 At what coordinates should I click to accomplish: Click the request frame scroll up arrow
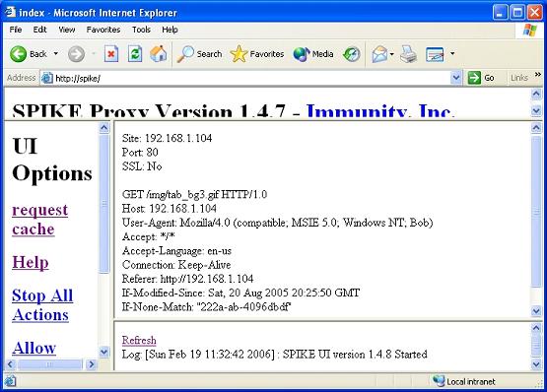(536, 128)
